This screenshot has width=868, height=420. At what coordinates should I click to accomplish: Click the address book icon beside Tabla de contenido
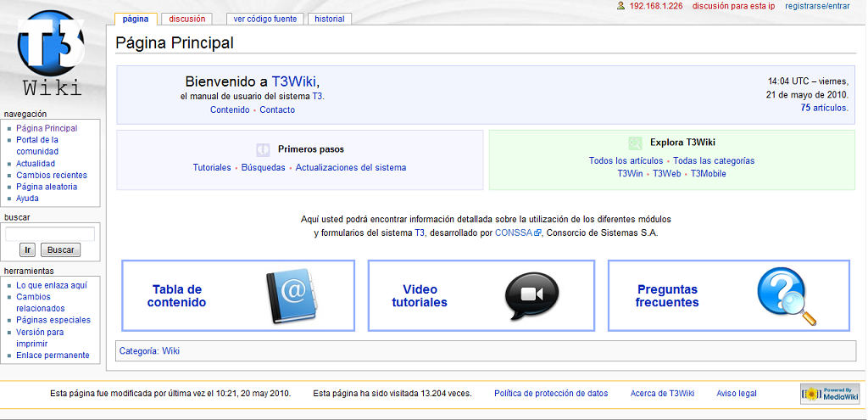pos(292,296)
